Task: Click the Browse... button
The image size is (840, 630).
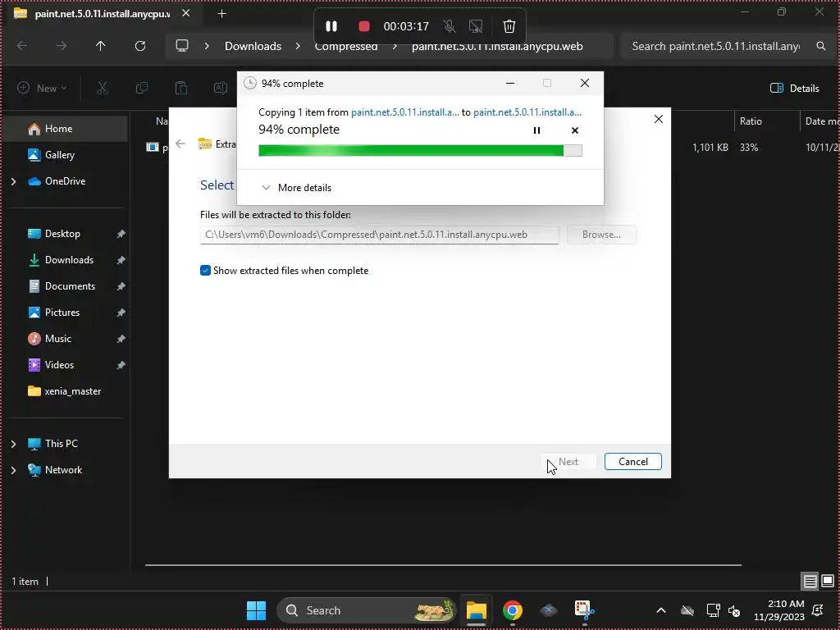Action: 601,235
